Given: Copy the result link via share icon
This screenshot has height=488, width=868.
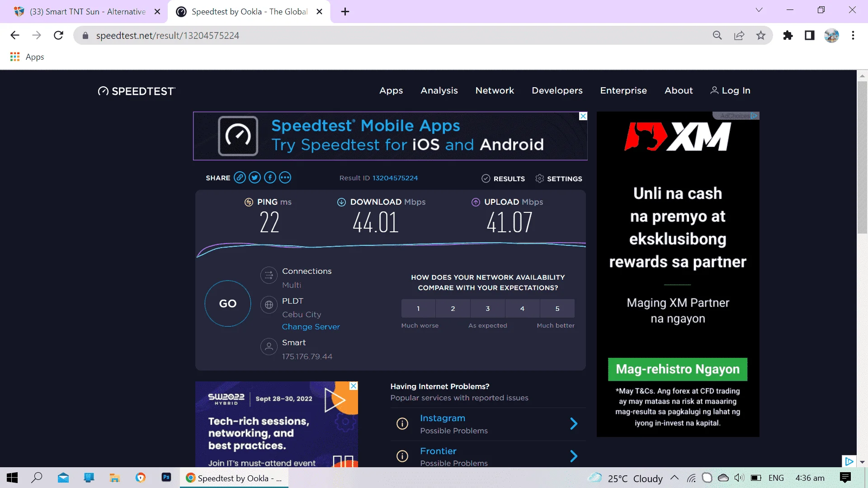Looking at the screenshot, I should click(x=240, y=178).
